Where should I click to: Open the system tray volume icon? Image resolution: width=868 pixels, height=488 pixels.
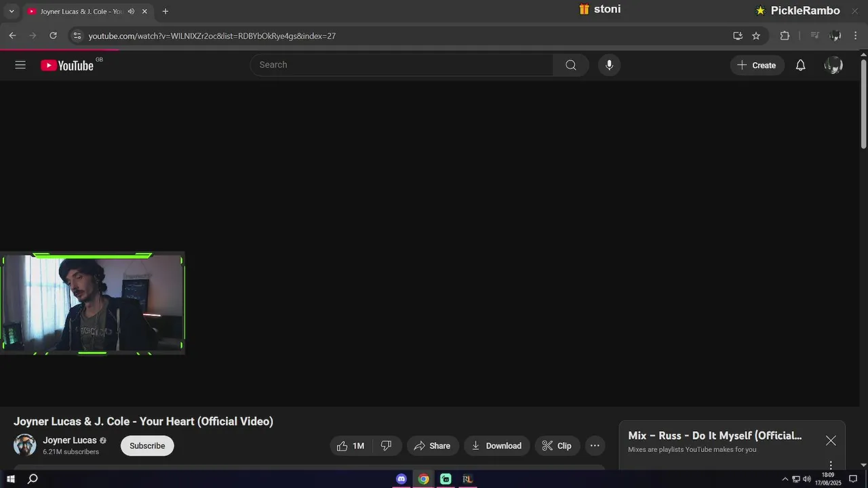click(x=806, y=479)
